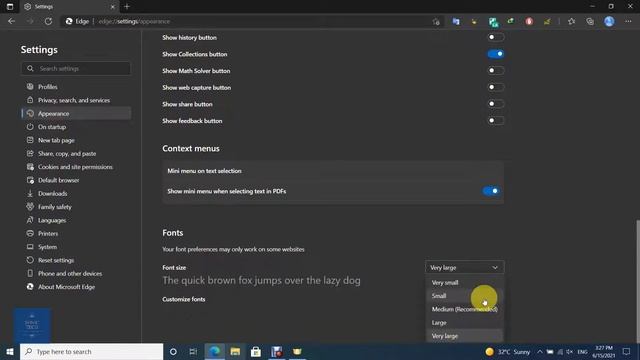Disable the Show Collections button toggle
The height and width of the screenshot is (360, 640).
pos(496,54)
